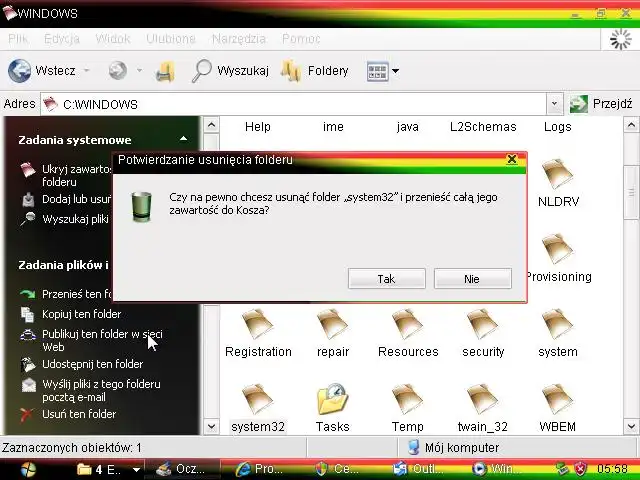Click the Help folder label
Image resolution: width=640 pixels, height=480 pixels.
point(258,127)
